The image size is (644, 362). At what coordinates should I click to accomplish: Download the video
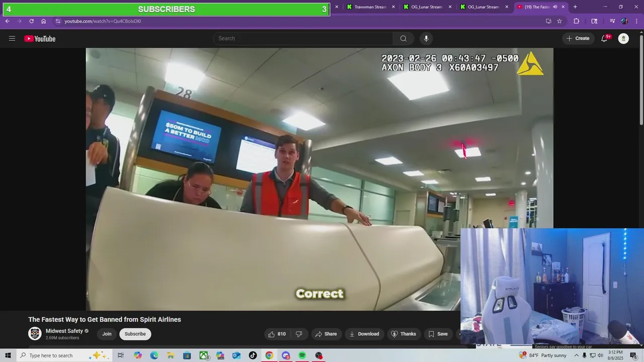pyautogui.click(x=364, y=334)
